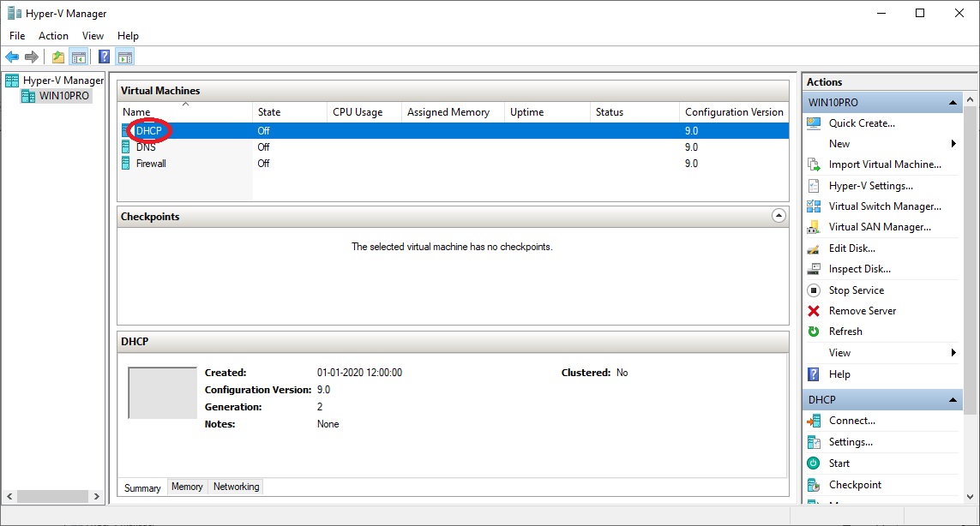
Task: Click the Inspect Disk icon
Action: click(x=814, y=269)
